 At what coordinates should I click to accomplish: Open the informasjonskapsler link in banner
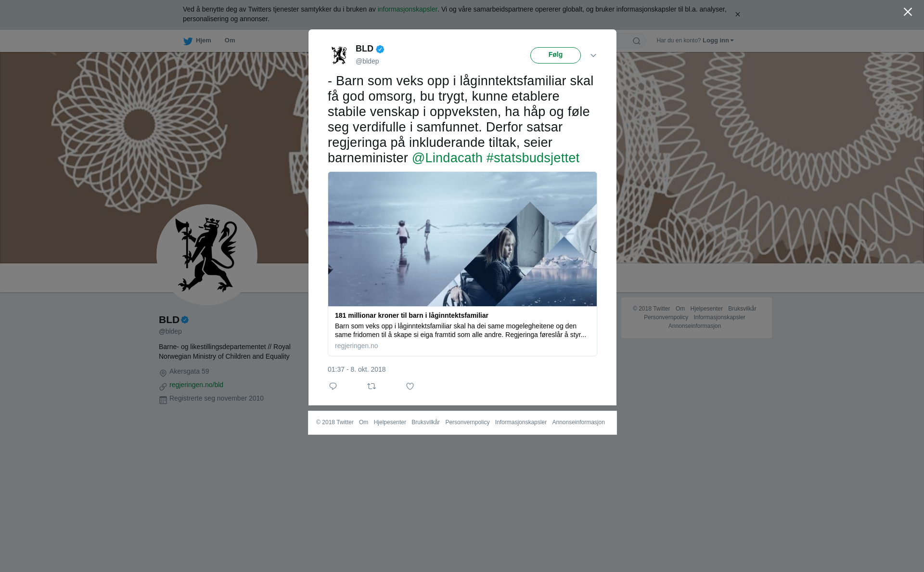(407, 9)
